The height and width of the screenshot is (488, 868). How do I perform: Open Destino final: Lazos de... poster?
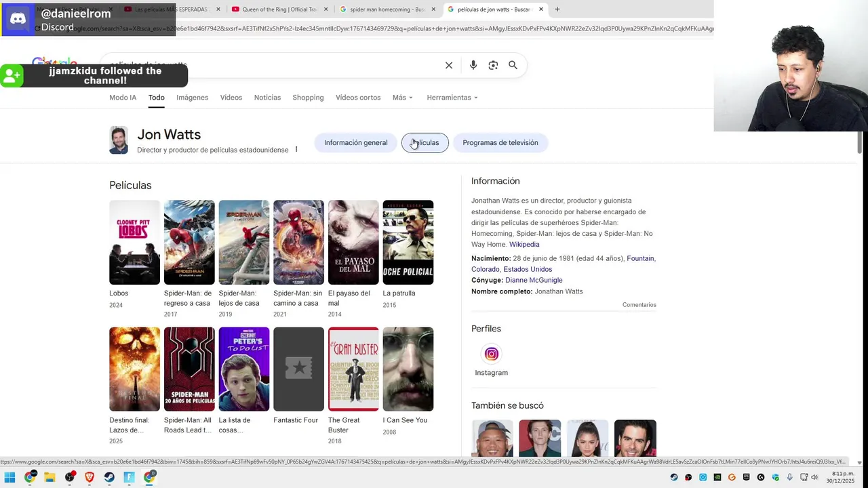pos(134,369)
